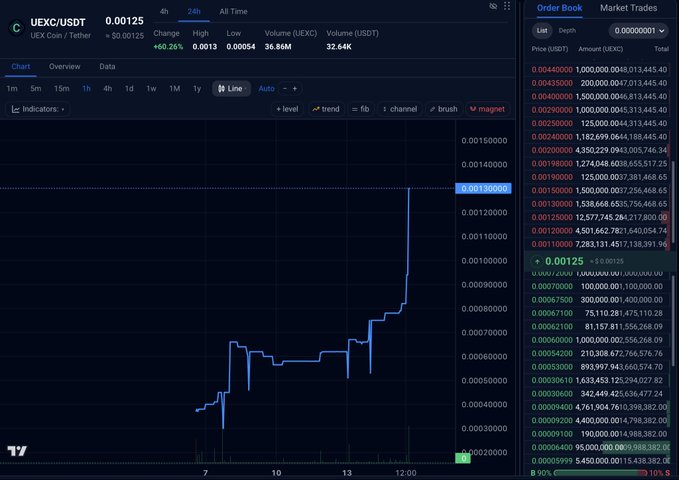Viewport: 679px width, 480px height.
Task: Select List view of order book
Action: (542, 30)
